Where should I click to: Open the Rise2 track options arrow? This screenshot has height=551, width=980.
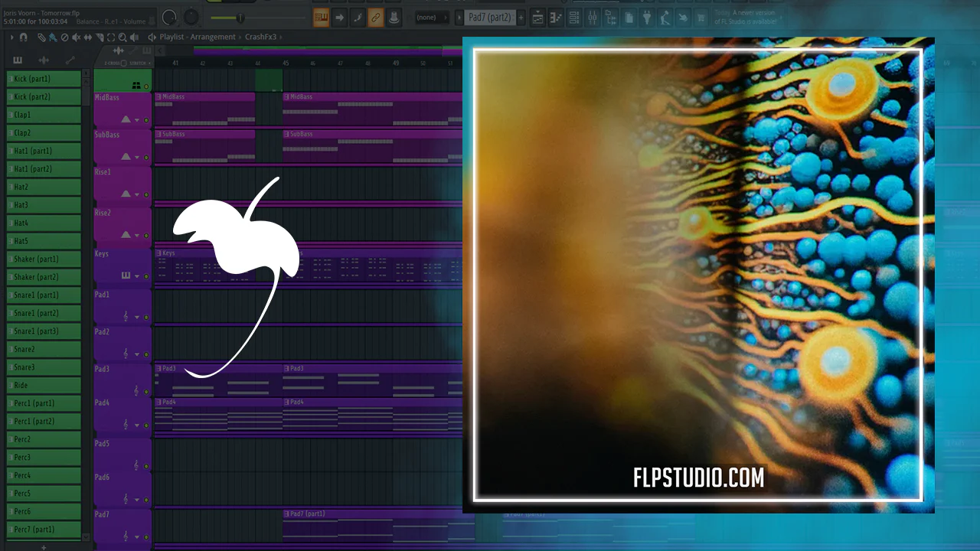[137, 235]
